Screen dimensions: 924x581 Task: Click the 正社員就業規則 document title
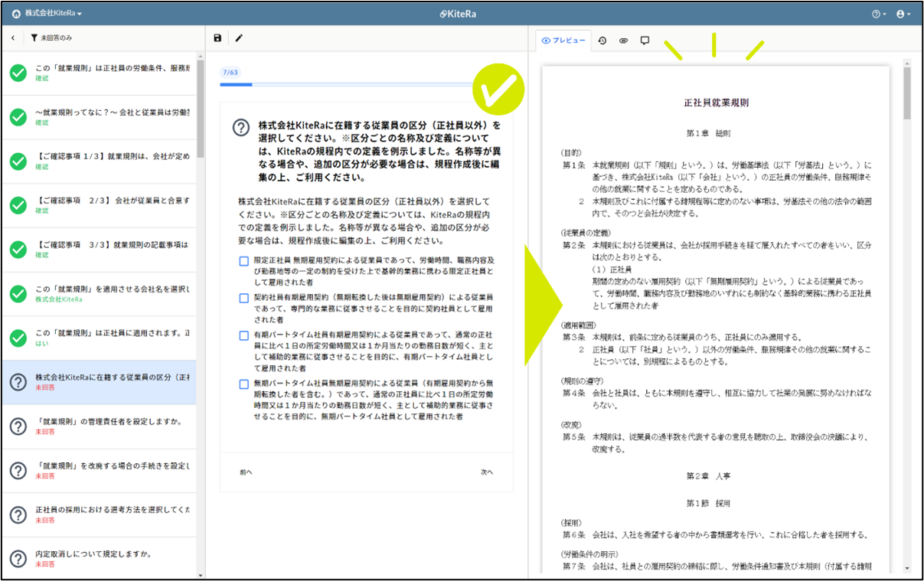(x=715, y=102)
